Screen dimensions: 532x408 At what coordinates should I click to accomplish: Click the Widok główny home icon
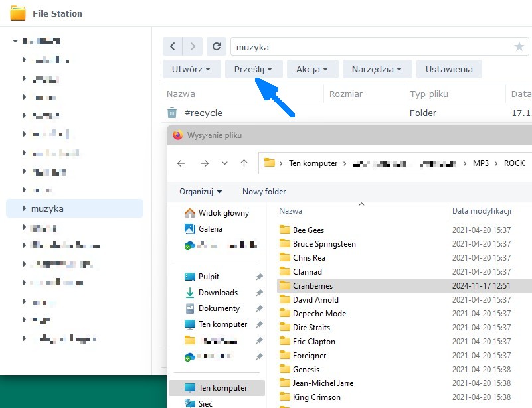point(190,213)
